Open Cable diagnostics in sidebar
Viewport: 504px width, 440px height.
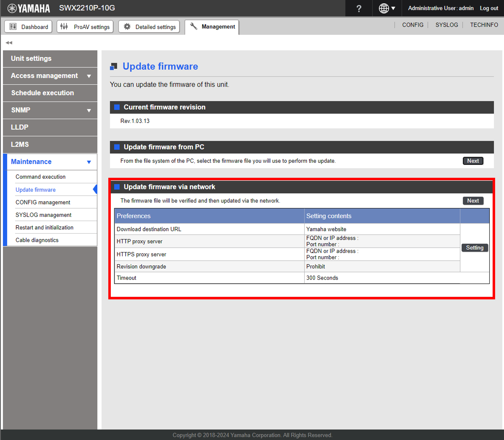point(37,240)
